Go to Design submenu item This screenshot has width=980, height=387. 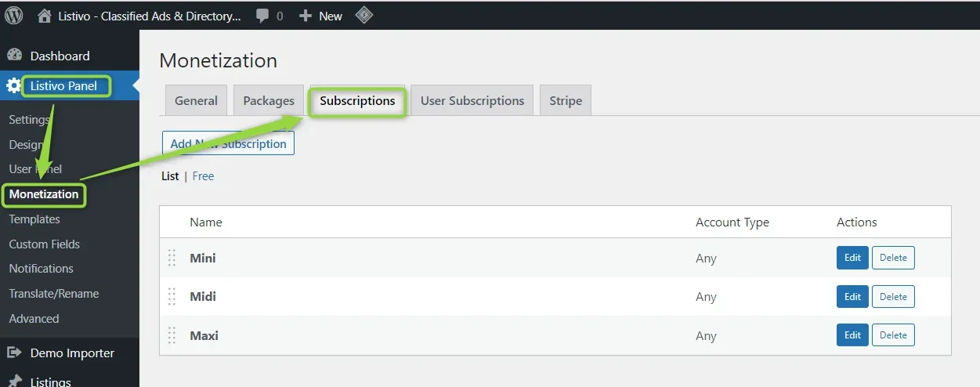pos(26,145)
